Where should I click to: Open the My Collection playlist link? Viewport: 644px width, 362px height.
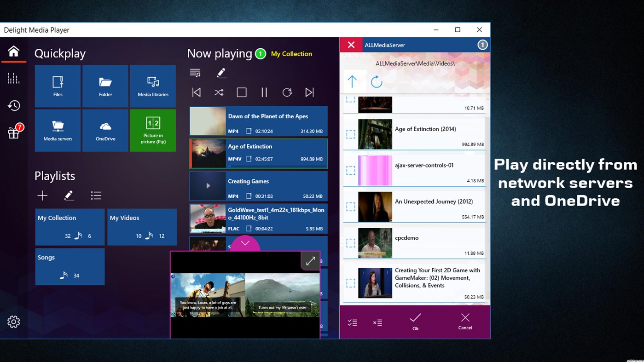(291, 54)
